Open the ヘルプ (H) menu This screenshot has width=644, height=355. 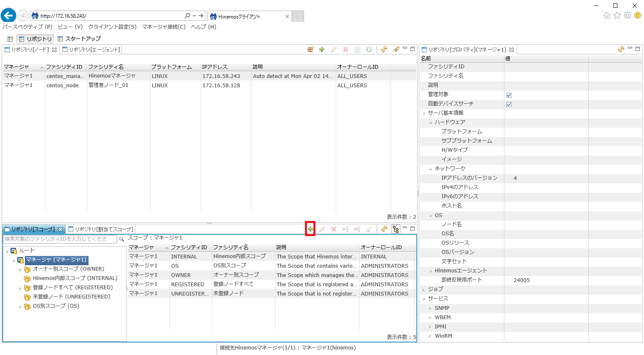coord(203,27)
